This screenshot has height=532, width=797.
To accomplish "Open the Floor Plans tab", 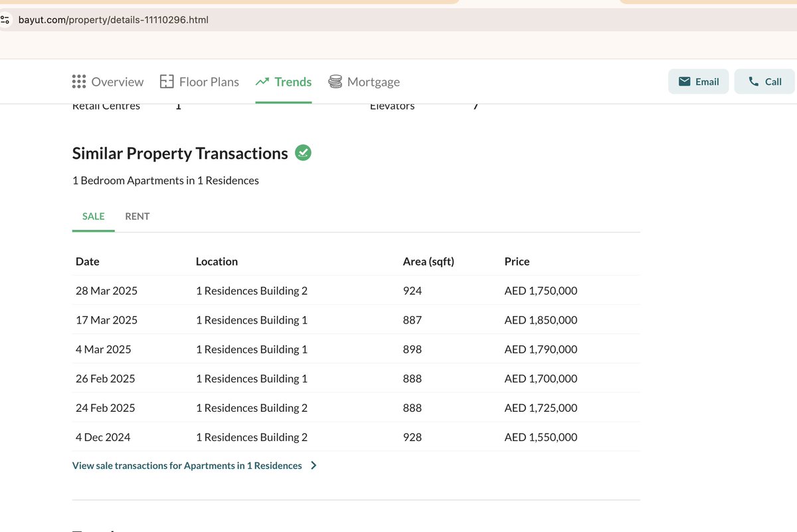I will tap(199, 82).
